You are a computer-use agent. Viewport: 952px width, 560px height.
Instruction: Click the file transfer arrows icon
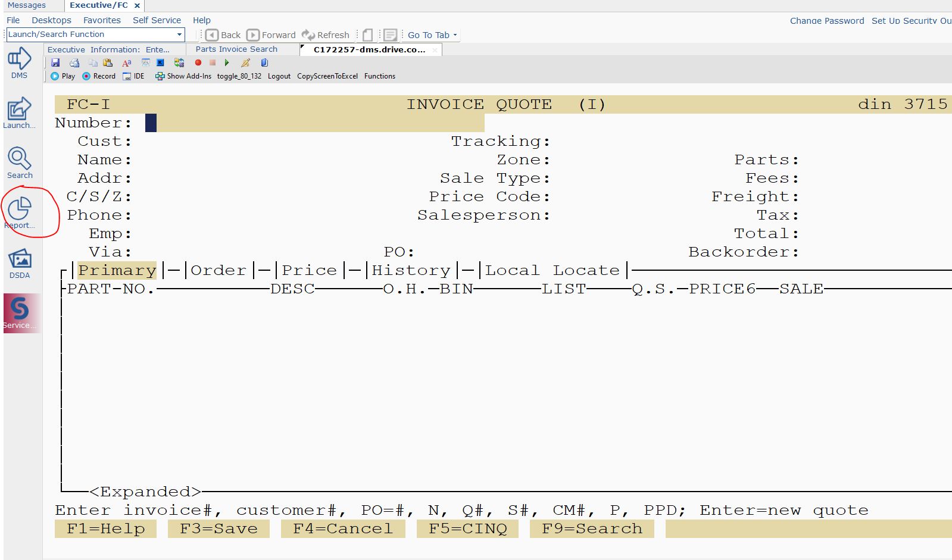tap(179, 62)
